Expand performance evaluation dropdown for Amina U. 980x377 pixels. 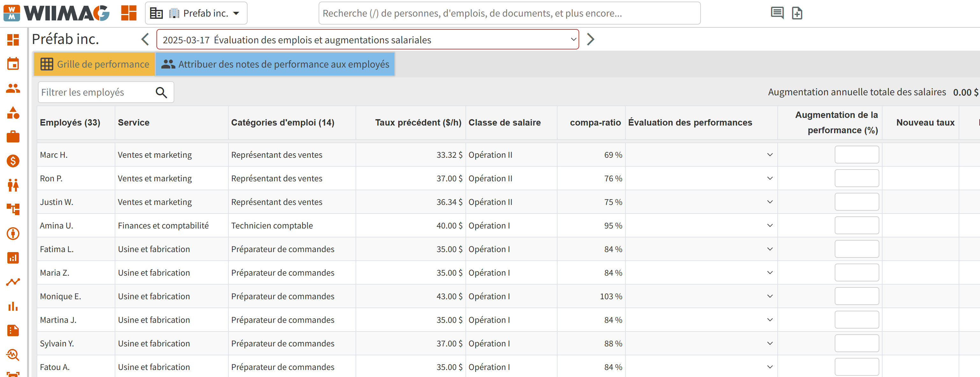770,226
